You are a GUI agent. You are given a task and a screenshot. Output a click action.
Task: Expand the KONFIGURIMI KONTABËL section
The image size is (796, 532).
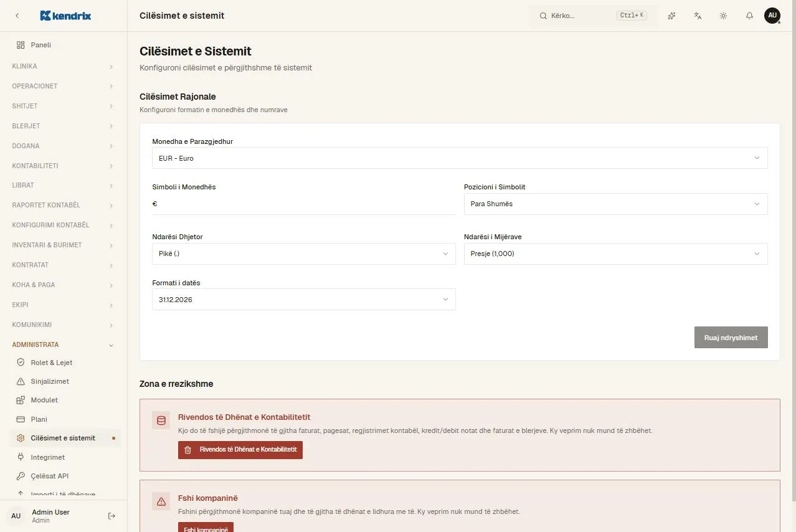tap(64, 225)
